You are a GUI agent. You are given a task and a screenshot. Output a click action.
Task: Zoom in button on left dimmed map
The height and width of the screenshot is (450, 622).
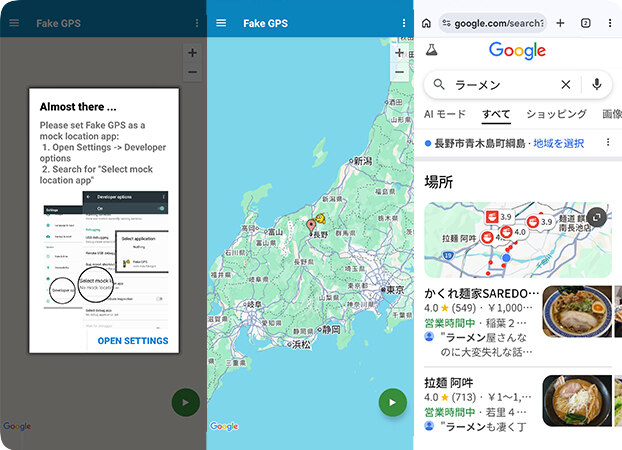[x=192, y=53]
